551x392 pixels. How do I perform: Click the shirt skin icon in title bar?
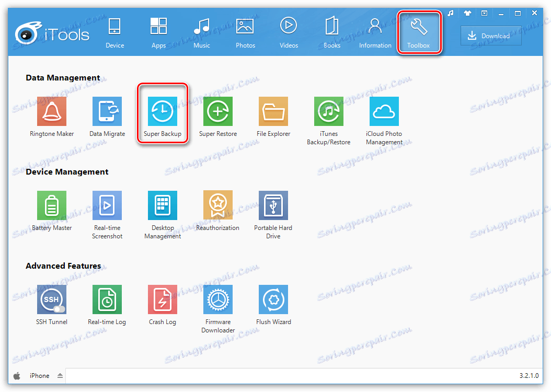467,14
